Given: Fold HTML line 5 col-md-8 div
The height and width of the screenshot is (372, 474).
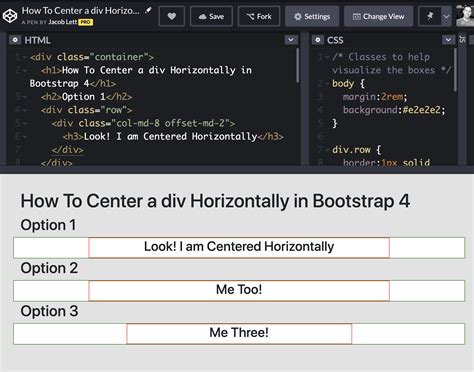Looking at the screenshot, I should point(24,123).
